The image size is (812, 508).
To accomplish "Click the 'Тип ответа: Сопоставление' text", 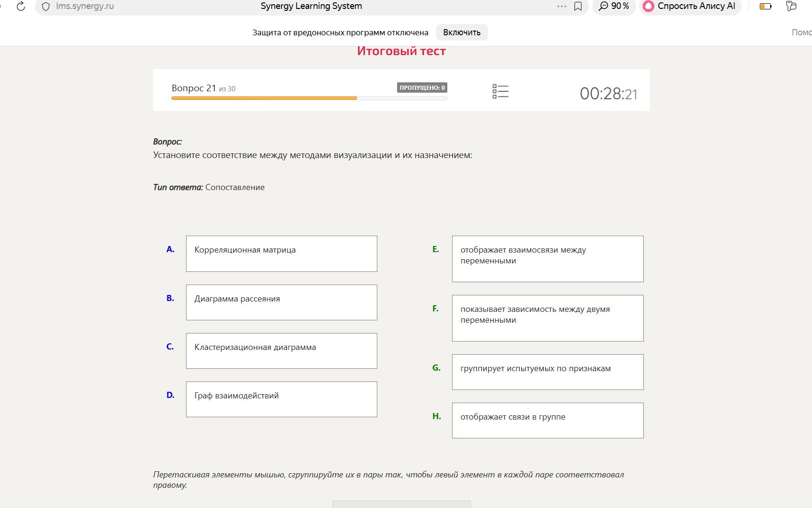I will tap(209, 187).
